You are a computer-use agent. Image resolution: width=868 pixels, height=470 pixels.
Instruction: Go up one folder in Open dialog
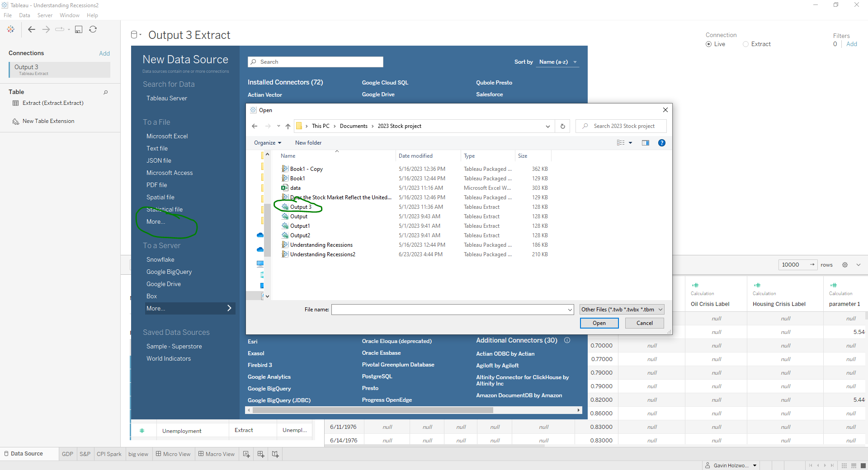pos(288,126)
